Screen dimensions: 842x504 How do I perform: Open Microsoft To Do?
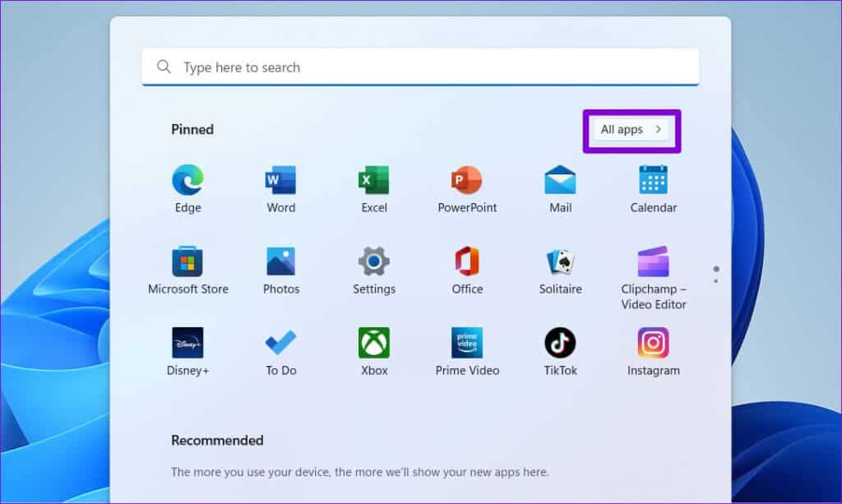pos(280,344)
